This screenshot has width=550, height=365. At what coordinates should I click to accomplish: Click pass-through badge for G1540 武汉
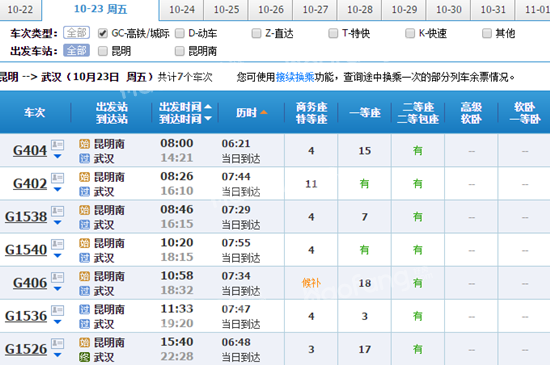pyautogui.click(x=85, y=258)
